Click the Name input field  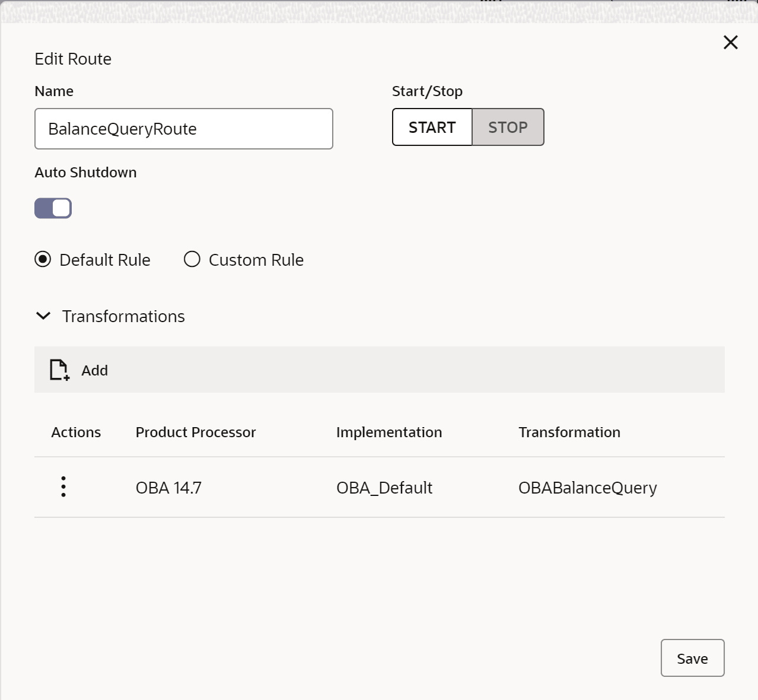tap(183, 129)
